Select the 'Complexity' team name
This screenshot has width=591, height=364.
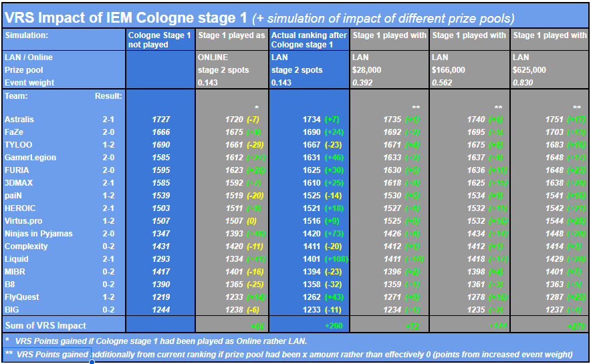tap(26, 246)
